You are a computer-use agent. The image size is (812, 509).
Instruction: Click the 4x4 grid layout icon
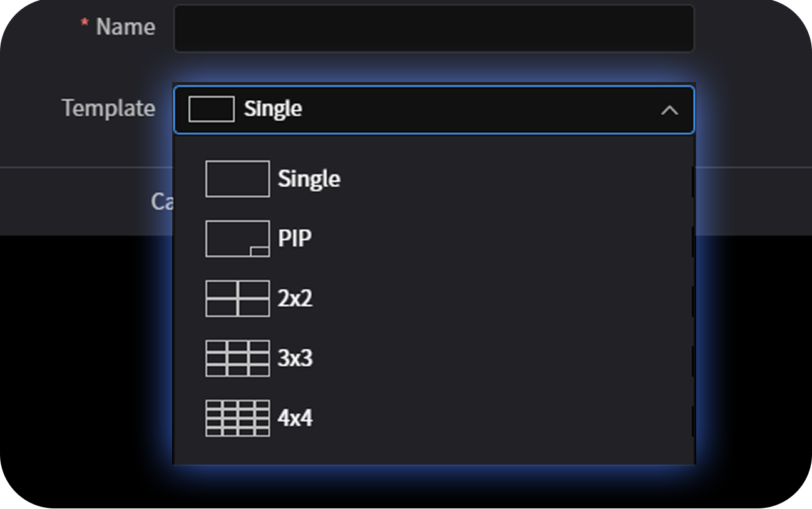237,418
